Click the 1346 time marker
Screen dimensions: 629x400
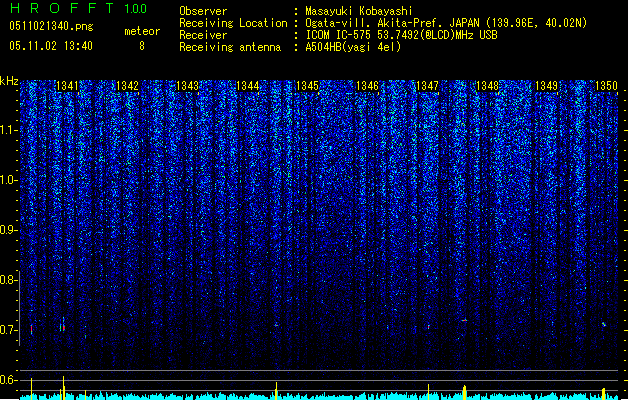point(367,86)
